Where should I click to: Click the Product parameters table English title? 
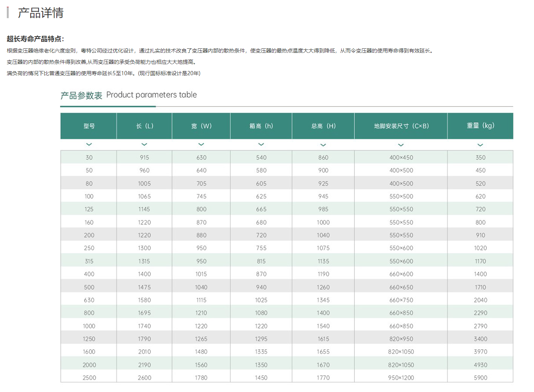point(152,95)
